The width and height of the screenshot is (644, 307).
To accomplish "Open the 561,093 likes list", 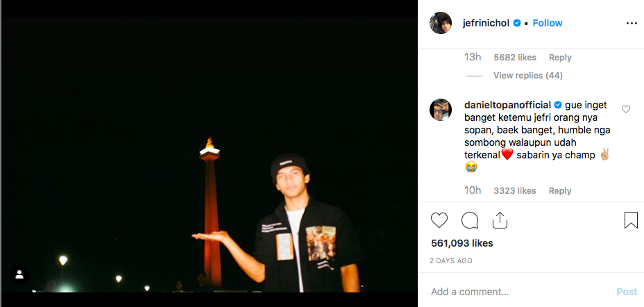I will tap(461, 243).
